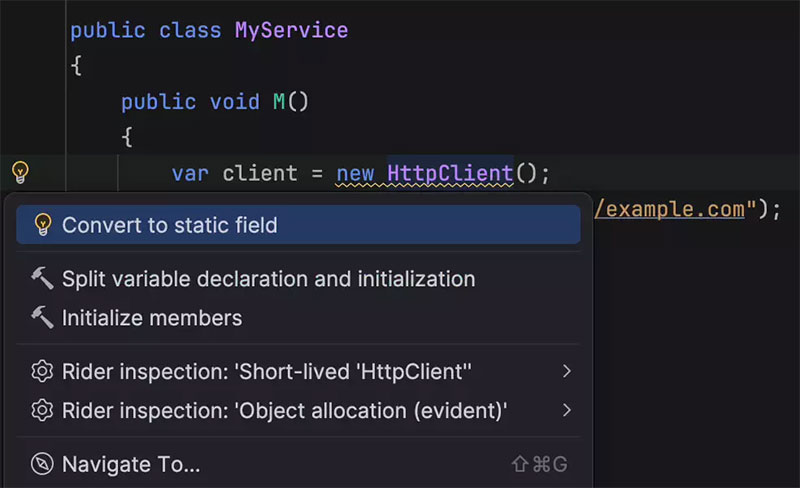Click the gutter lightbulb beside the client line
The height and width of the screenshot is (488, 800).
point(19,173)
